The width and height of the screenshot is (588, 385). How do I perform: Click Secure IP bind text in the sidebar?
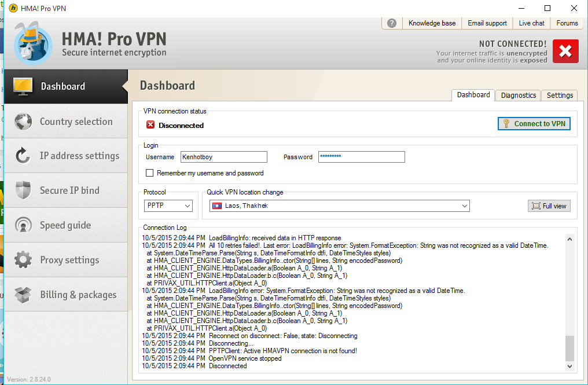pyautogui.click(x=70, y=190)
